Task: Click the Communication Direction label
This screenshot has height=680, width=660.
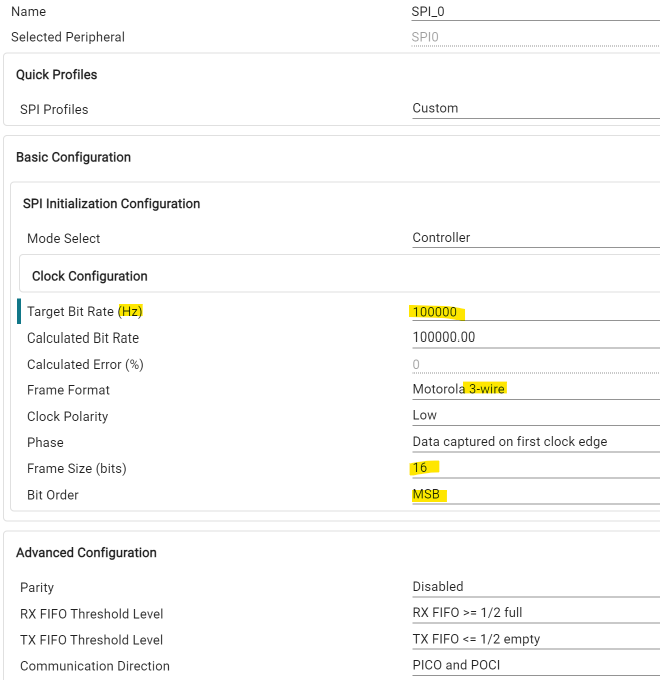Action: pyautogui.click(x=95, y=666)
